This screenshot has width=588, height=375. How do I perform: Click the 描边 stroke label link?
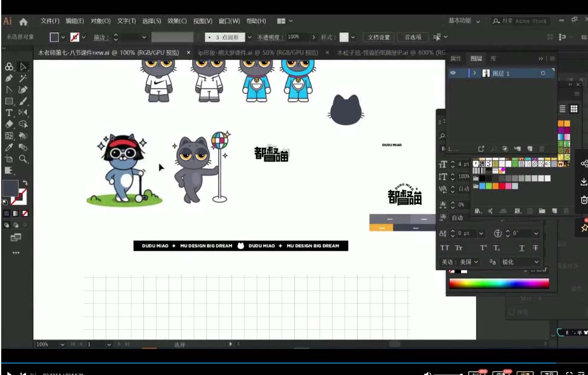coord(101,37)
